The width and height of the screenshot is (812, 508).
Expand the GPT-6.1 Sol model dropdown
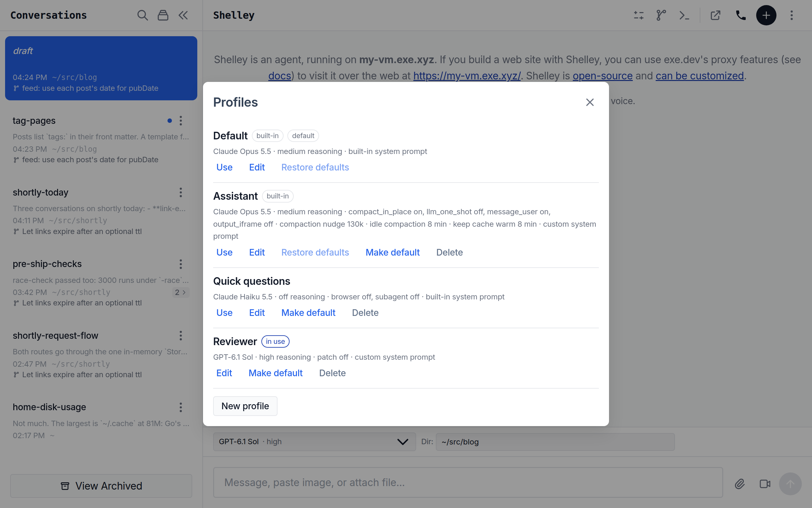314,441
